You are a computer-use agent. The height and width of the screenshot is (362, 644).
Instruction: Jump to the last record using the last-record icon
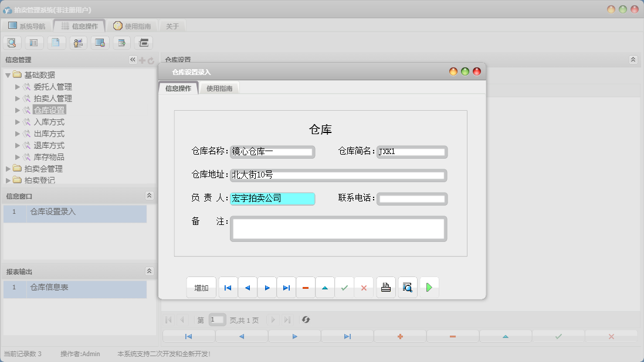[x=286, y=287]
